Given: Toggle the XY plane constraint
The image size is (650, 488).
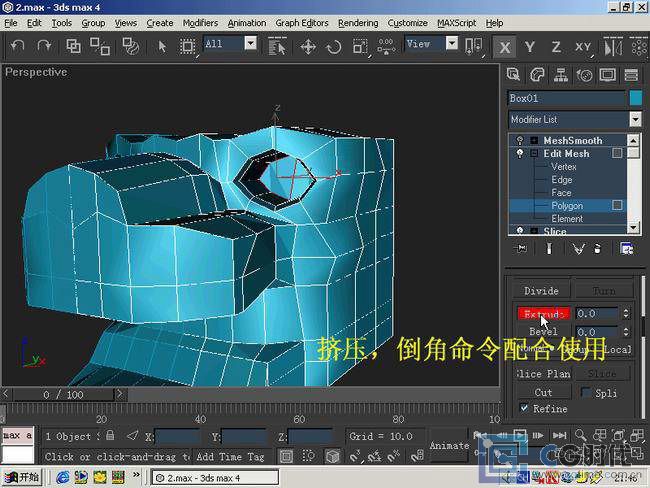Looking at the screenshot, I should coord(582,47).
